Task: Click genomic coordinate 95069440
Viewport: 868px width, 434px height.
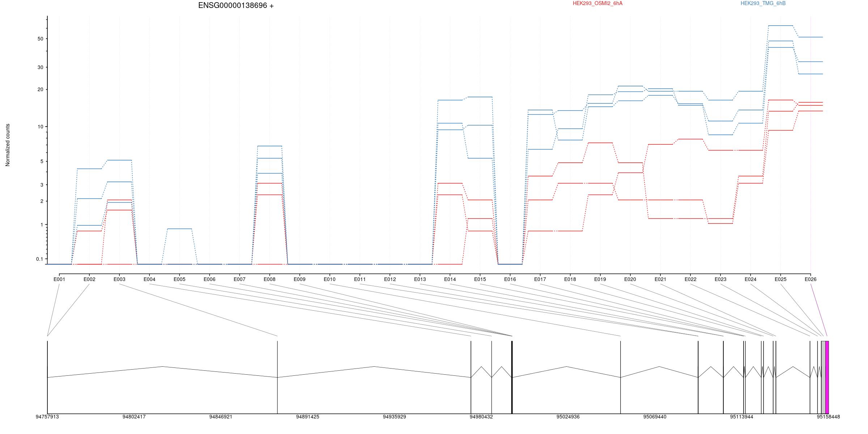Action: point(655,417)
